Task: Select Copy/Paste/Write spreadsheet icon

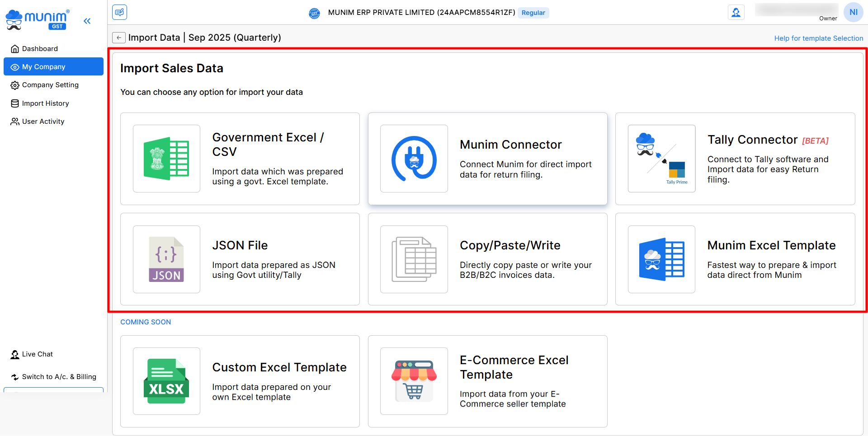Action: (414, 259)
